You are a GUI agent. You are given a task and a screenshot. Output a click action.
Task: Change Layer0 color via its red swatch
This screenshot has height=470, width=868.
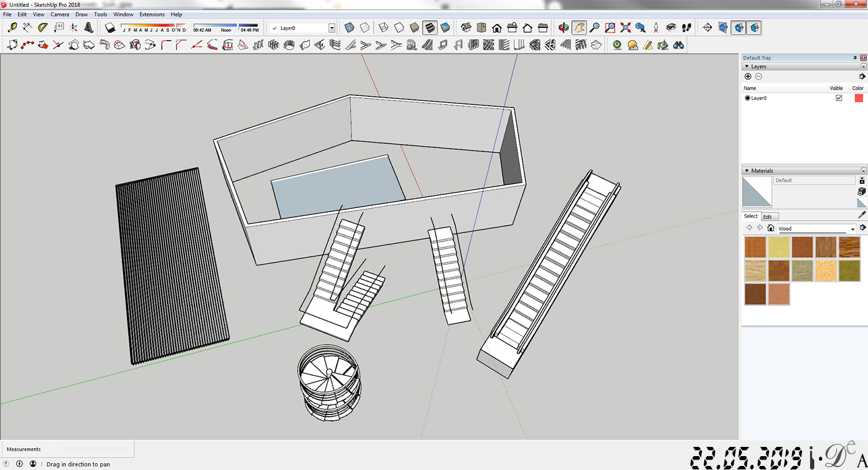(x=859, y=98)
